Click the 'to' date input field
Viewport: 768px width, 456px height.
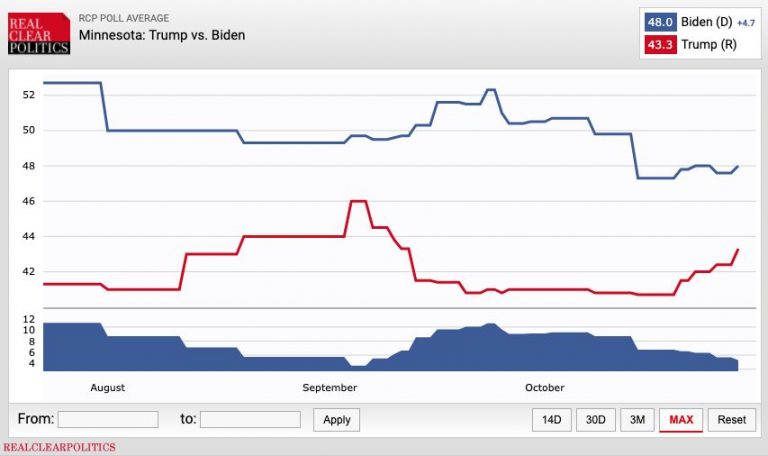tap(250, 419)
